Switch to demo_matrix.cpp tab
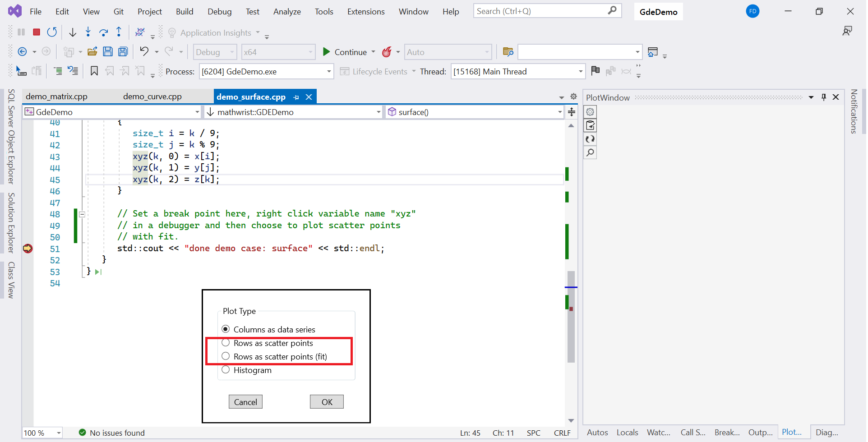The height and width of the screenshot is (442, 868). tap(56, 97)
